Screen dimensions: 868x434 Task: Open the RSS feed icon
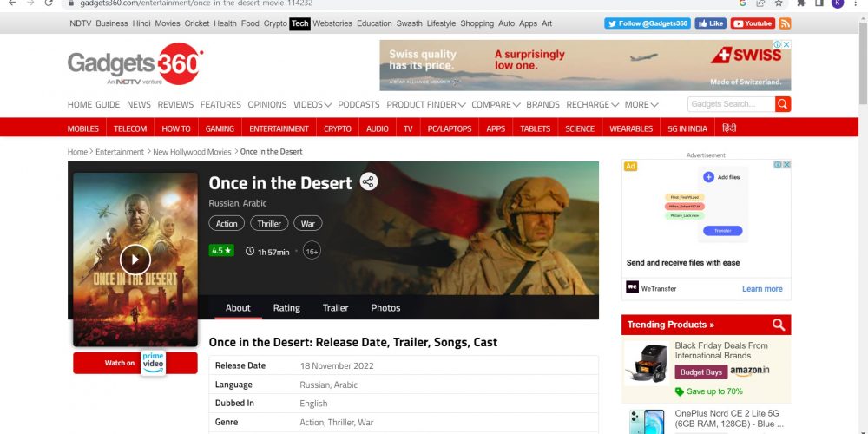click(x=785, y=23)
